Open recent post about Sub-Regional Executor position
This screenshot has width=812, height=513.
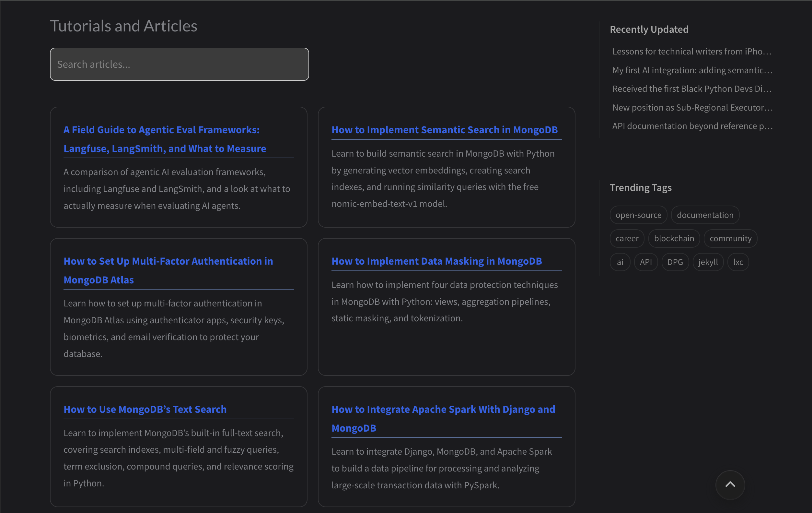pos(692,107)
